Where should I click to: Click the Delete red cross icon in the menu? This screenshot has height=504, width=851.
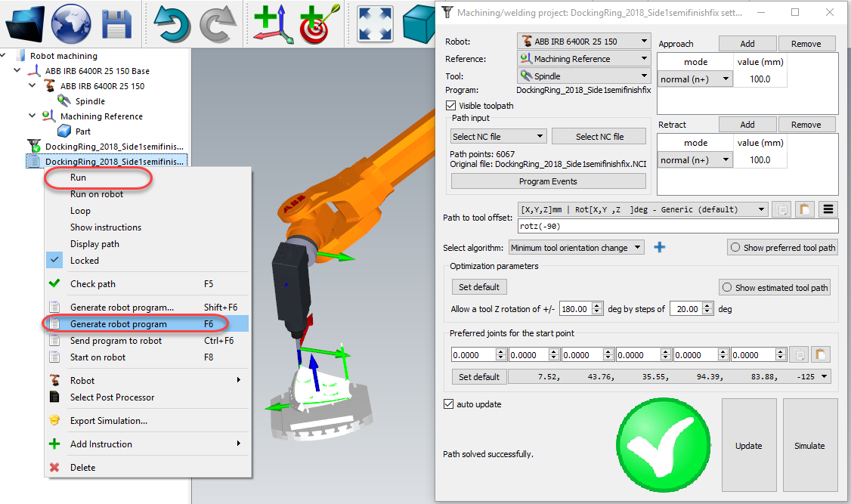54,467
